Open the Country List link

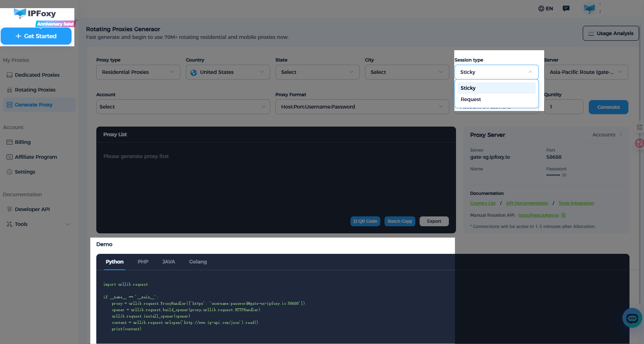pos(483,203)
